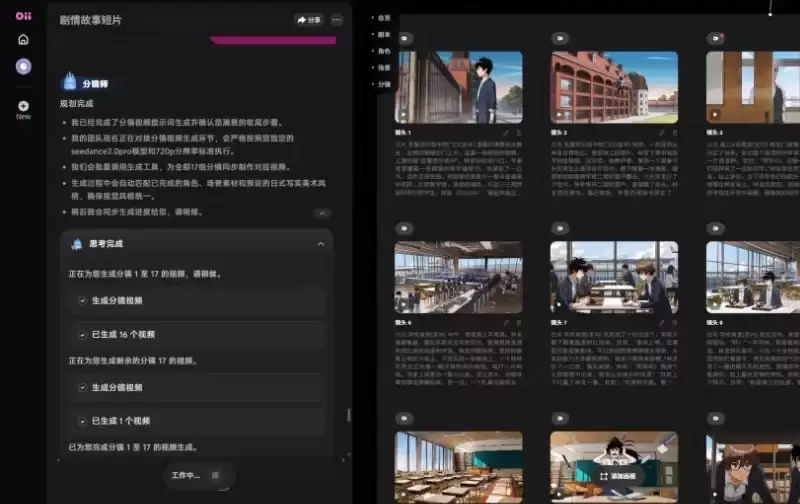Switch to the 角色 section

coord(384,51)
